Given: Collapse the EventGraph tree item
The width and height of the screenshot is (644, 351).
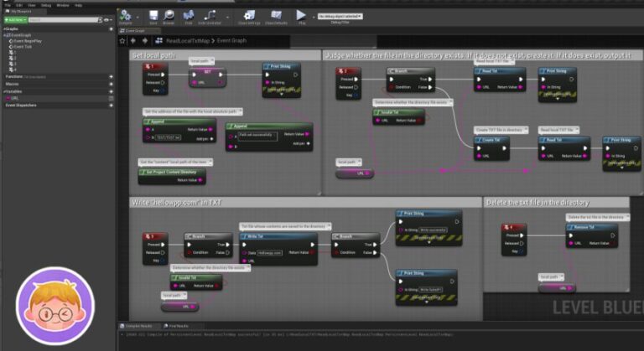Looking at the screenshot, I should [x=6, y=35].
